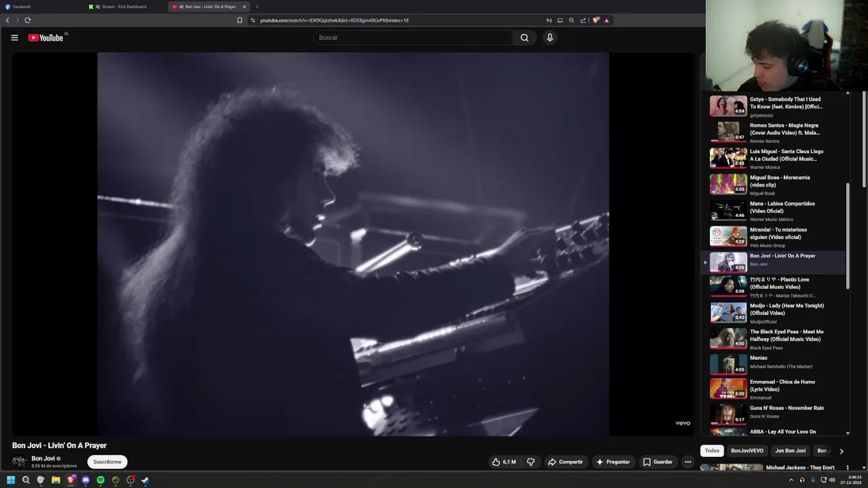This screenshot has height=488, width=868.
Task: Play Gotye - Somebody That I Used To Know
Action: click(x=773, y=106)
